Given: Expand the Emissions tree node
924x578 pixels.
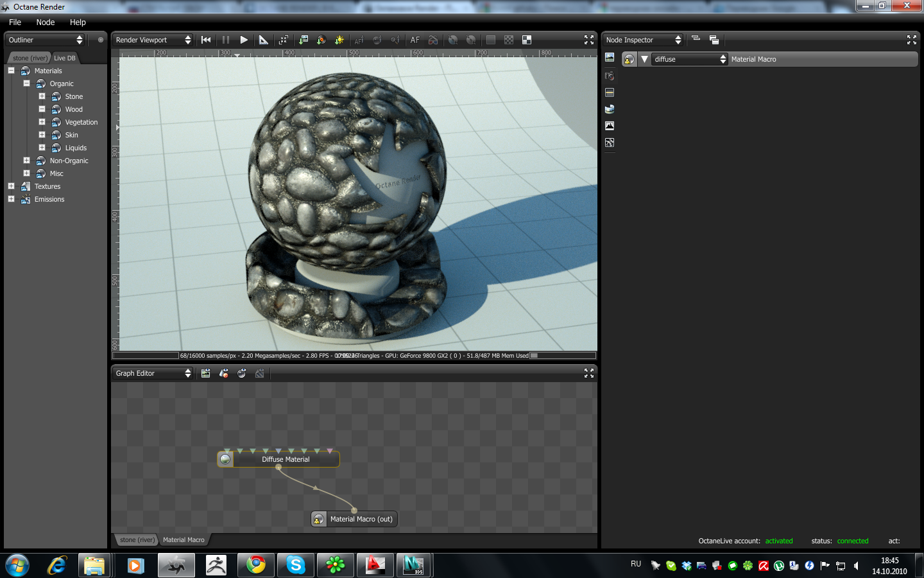Looking at the screenshot, I should point(11,199).
